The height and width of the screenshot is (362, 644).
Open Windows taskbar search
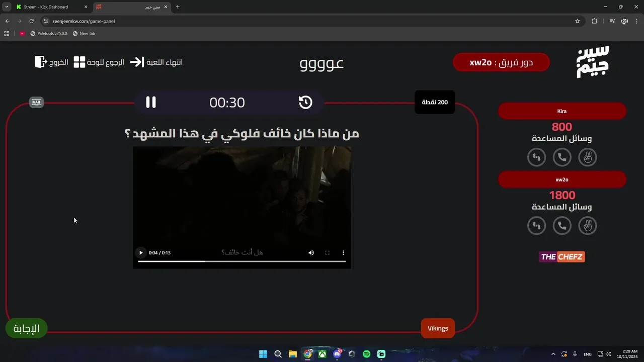point(278,354)
